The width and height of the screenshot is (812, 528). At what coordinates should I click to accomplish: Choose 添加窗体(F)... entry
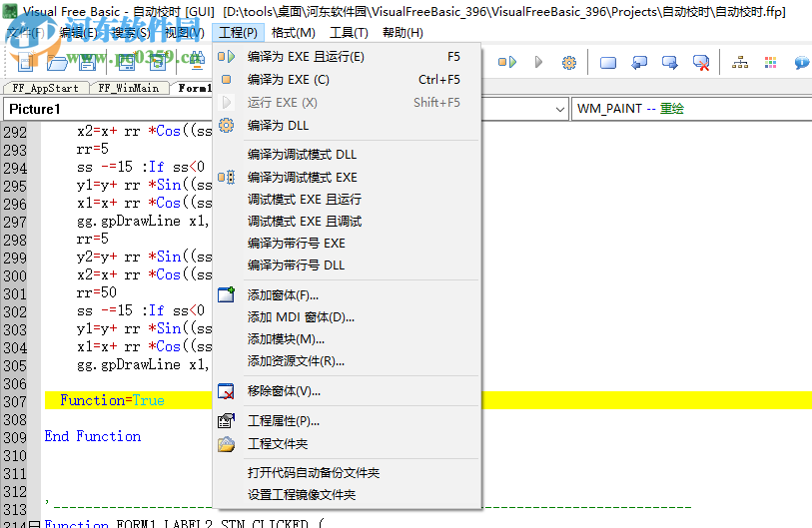(347, 295)
